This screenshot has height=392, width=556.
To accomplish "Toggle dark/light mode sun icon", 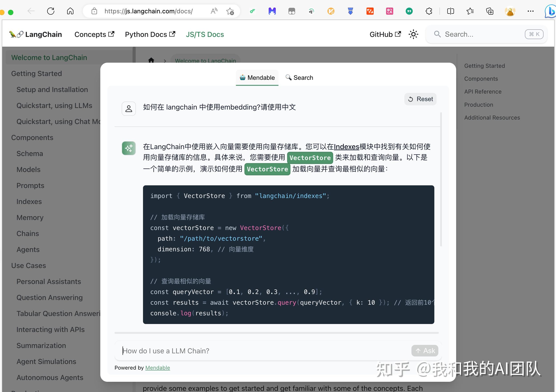I will pyautogui.click(x=413, y=34).
